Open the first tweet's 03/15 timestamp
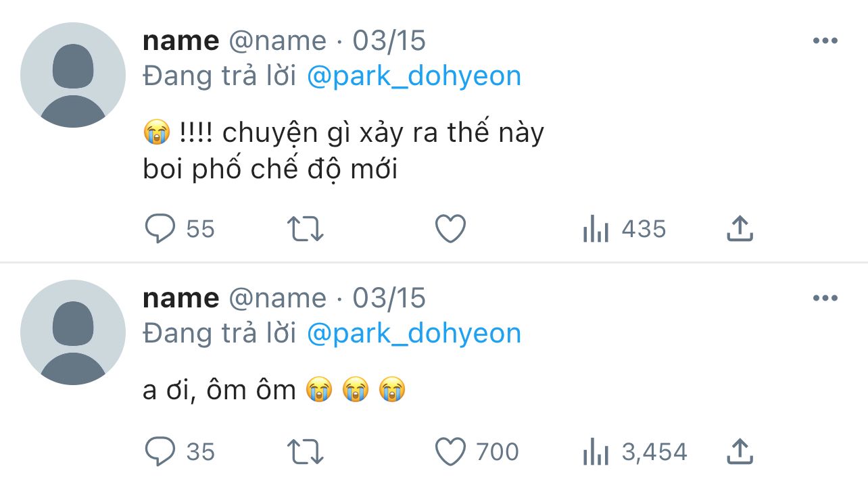Screen dimensions: 868x479 click(389, 41)
